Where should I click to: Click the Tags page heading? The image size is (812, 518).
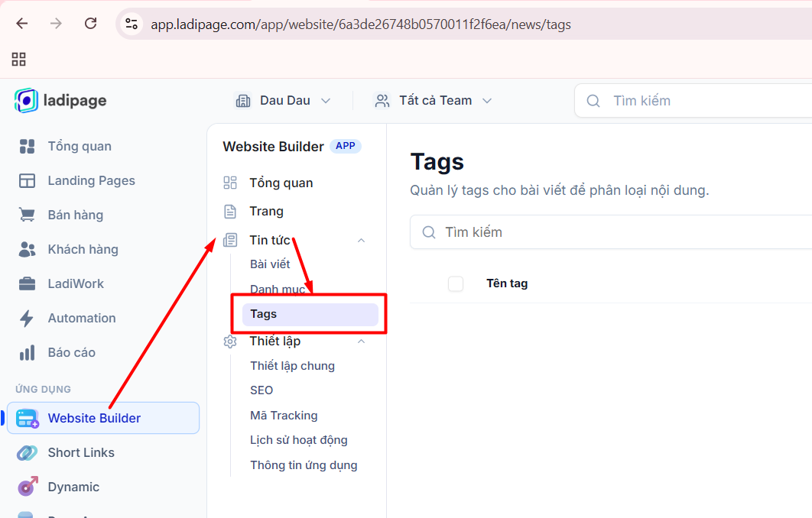pyautogui.click(x=437, y=162)
